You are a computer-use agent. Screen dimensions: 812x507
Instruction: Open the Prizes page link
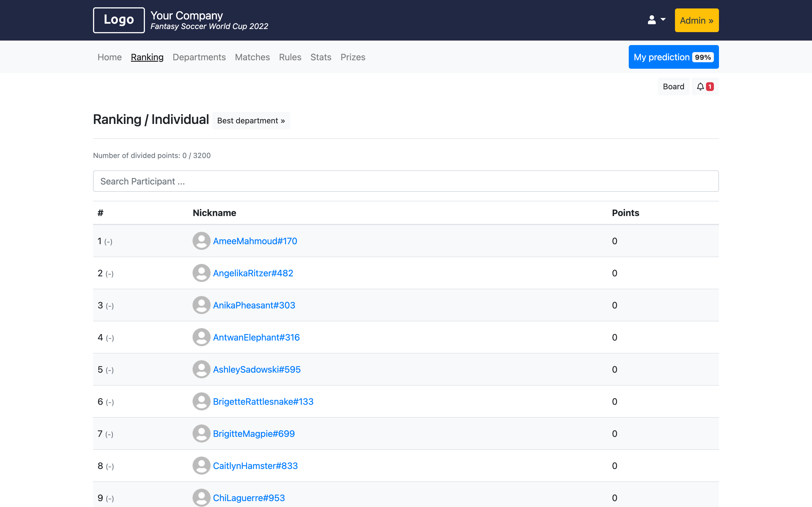coord(352,57)
